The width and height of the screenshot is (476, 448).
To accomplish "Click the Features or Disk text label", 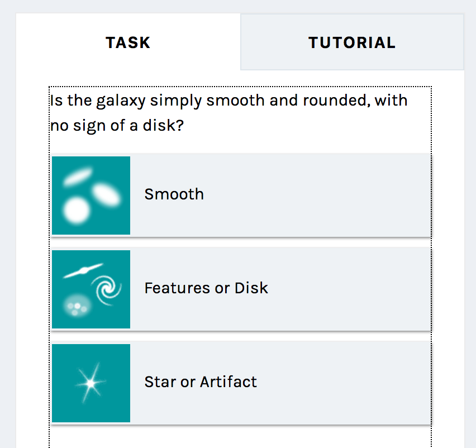I will click(206, 288).
